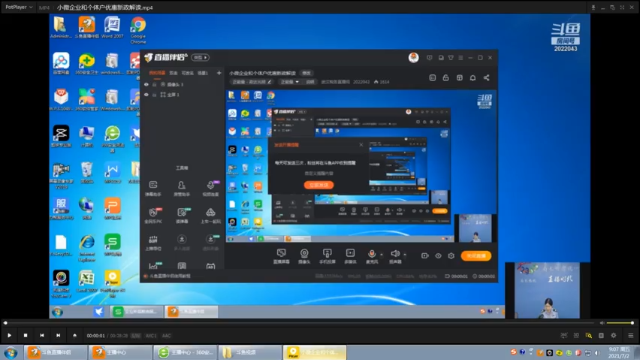The image size is (640, 360).
Task: Toggle the 3D video mode icon
Action: pyautogui.click(x=576, y=336)
